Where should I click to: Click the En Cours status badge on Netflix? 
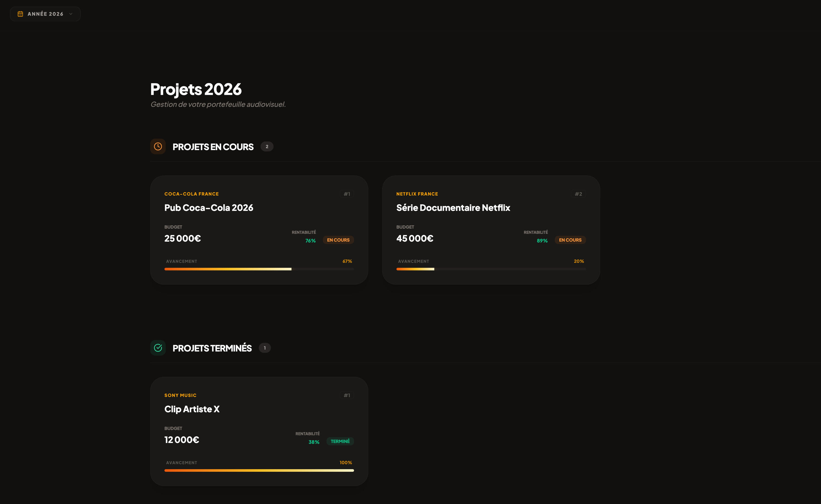point(570,240)
